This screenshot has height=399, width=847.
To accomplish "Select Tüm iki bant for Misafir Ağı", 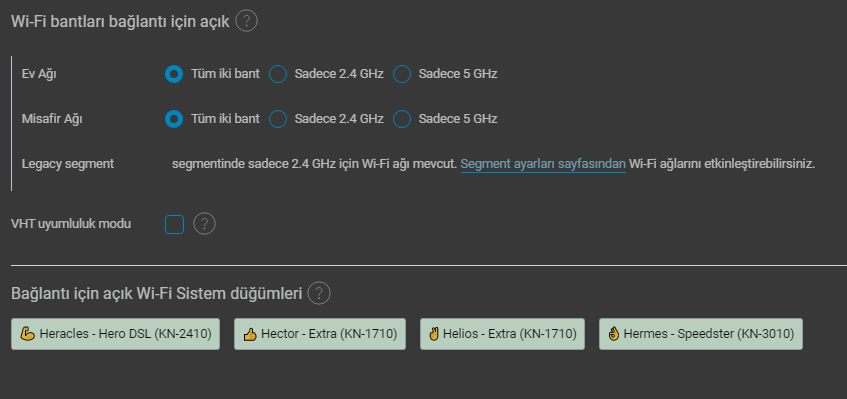I will (174, 119).
